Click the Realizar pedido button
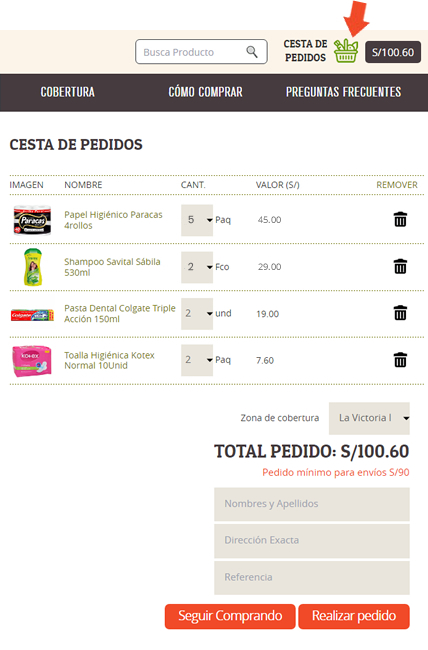Image resolution: width=428 pixels, height=650 pixels. [354, 616]
